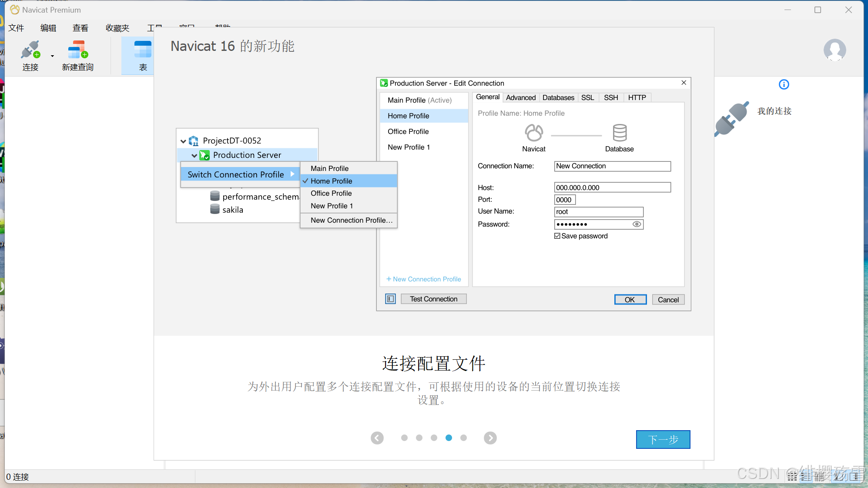Click the Host input field
Screen dimensions: 868x488
612,187
